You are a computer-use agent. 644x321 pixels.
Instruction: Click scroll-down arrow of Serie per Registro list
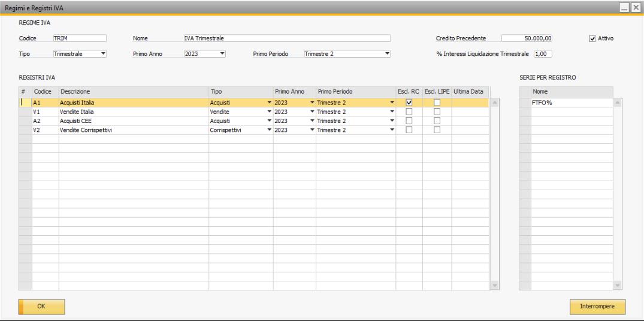coord(617,285)
